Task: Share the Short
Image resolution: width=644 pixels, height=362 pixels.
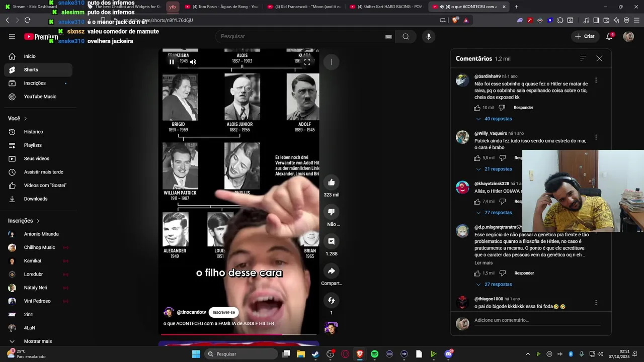Action: 331,271
